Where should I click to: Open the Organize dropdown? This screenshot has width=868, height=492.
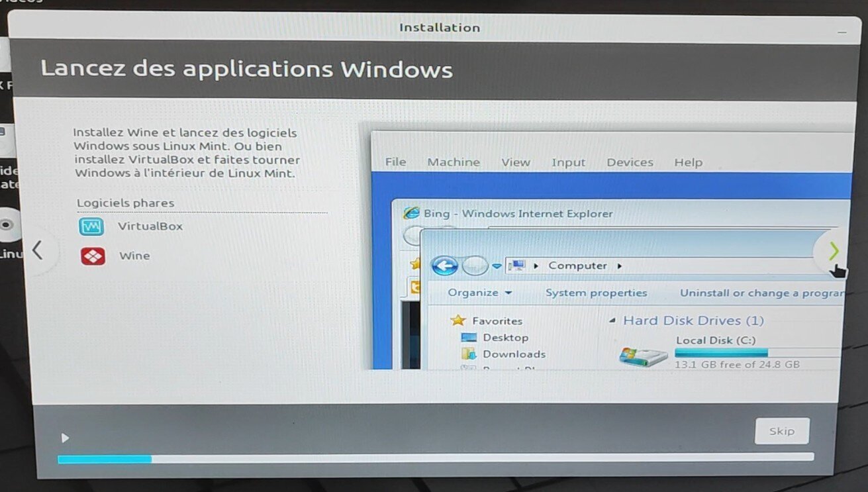480,293
